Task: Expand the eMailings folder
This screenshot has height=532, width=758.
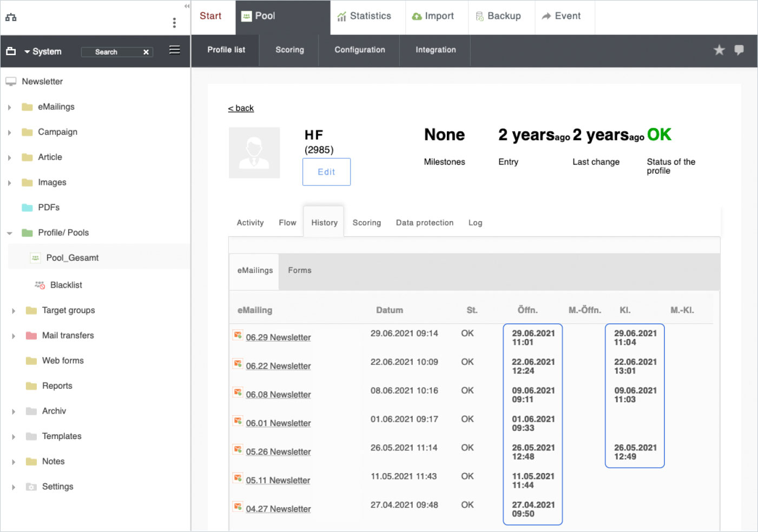Action: point(10,108)
